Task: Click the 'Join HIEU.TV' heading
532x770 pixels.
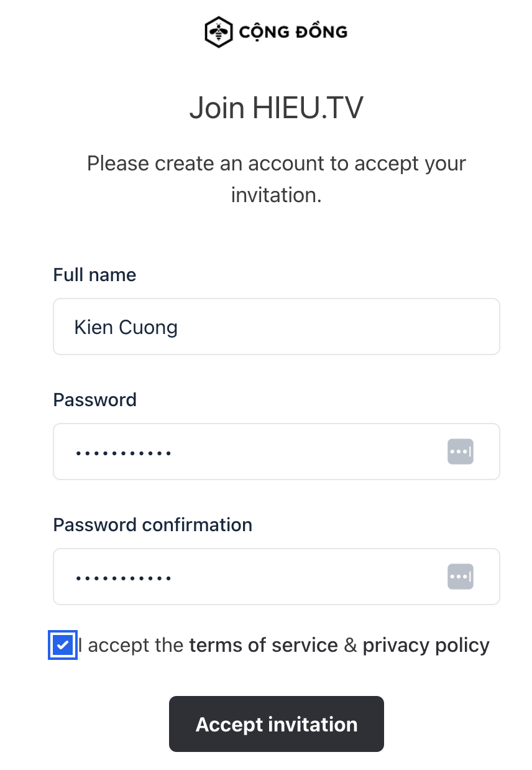Action: point(276,108)
